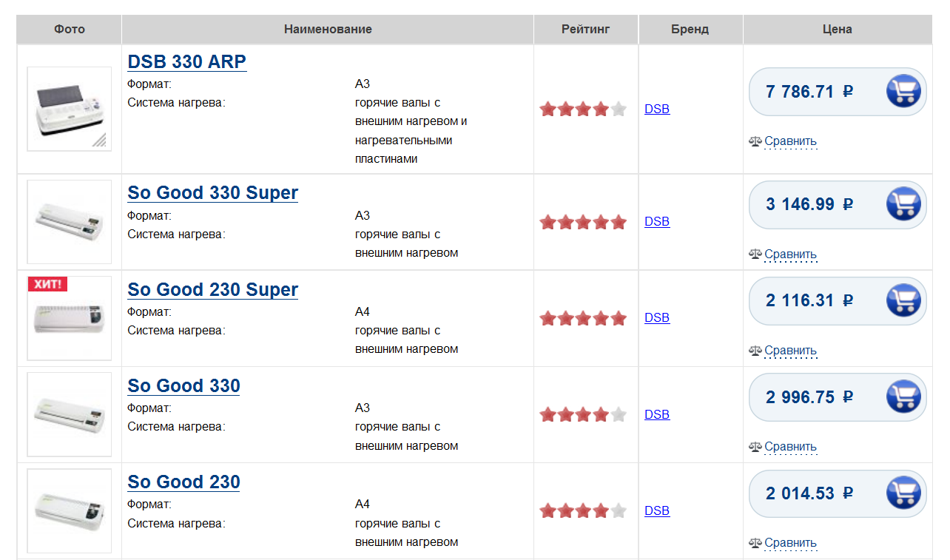Click Сравнить for So Good 330 Super
This screenshot has height=560, width=950.
coord(791,254)
